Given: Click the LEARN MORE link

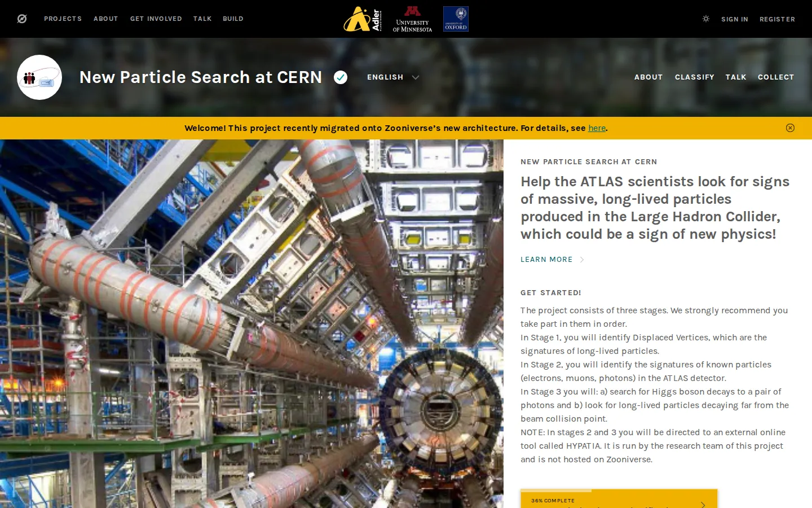Looking at the screenshot, I should pos(546,260).
